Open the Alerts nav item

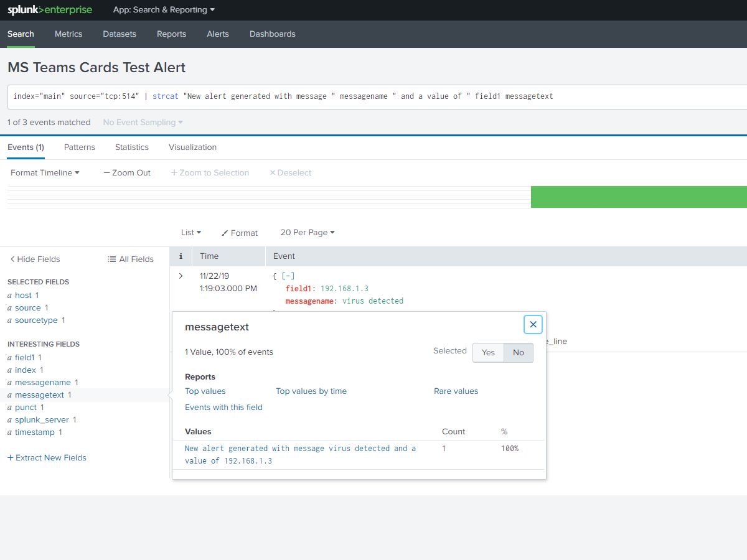218,34
